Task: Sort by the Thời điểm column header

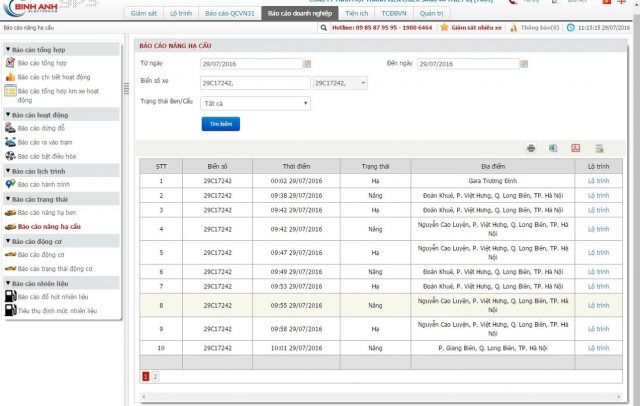Action: pyautogui.click(x=296, y=166)
